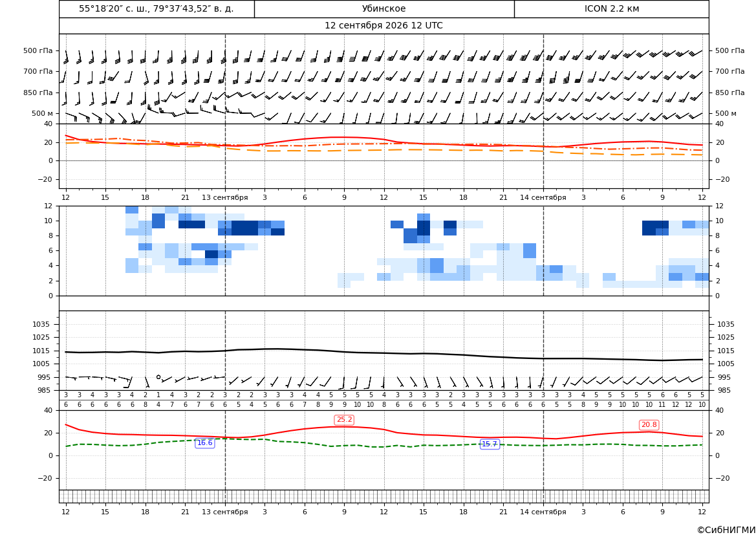756x535 pixels.
Task: Click the 12 cloud height axis label on left
Action: point(49,206)
